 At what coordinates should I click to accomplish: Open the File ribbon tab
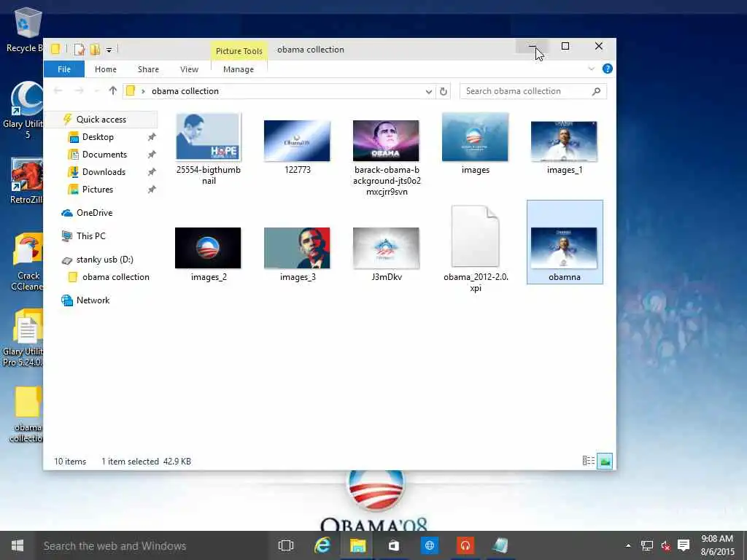64,69
